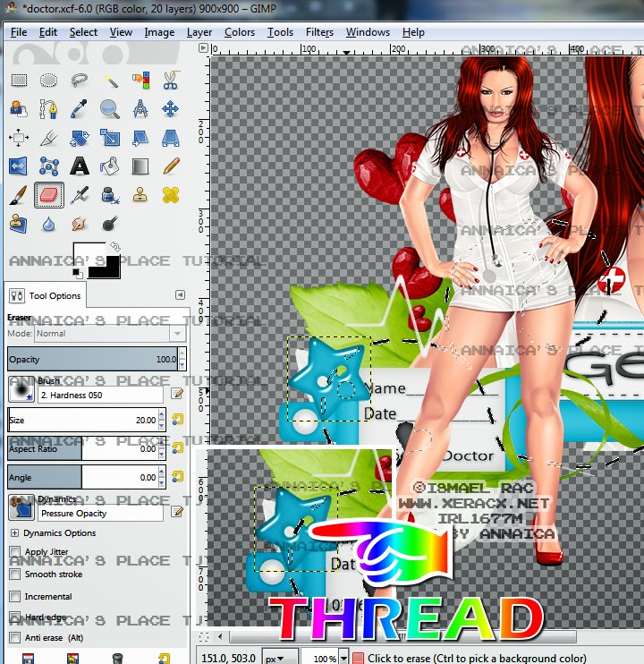Select the Rectangle Select tool
This screenshot has height=664, width=644.
click(19, 80)
